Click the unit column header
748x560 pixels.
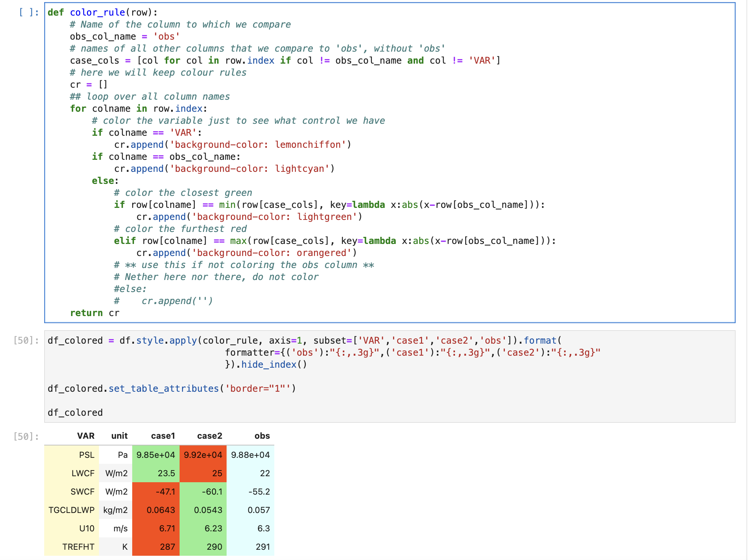119,436
